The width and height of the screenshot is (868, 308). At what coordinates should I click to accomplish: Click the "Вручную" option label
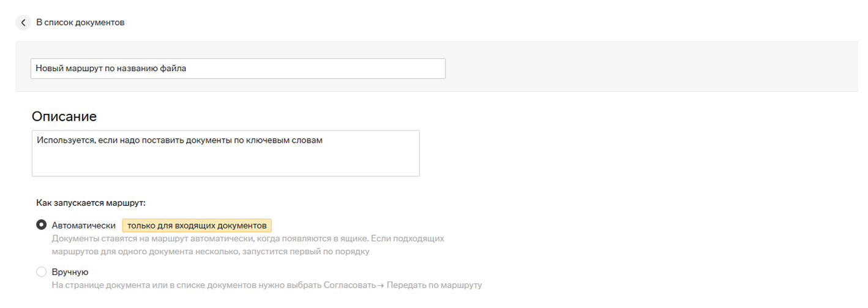pyautogui.click(x=70, y=272)
